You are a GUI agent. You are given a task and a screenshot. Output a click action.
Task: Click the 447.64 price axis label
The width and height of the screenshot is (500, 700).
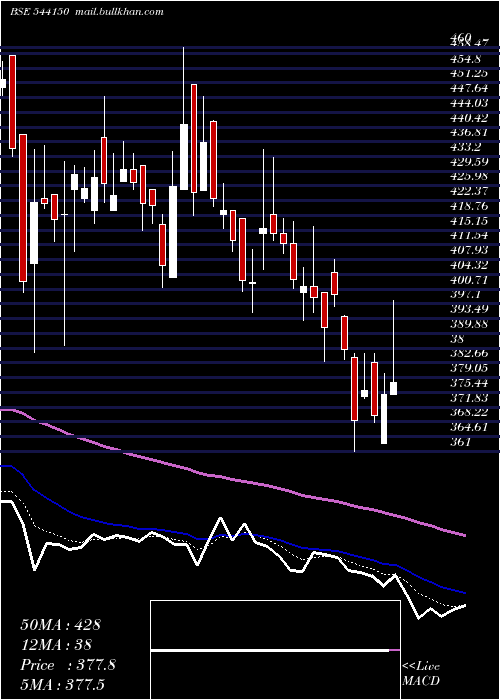[469, 88]
